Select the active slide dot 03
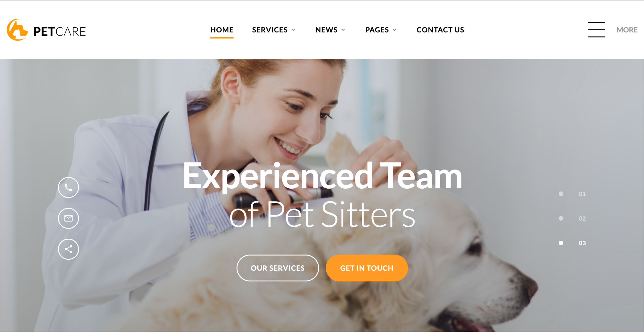644x332 pixels. [x=561, y=243]
